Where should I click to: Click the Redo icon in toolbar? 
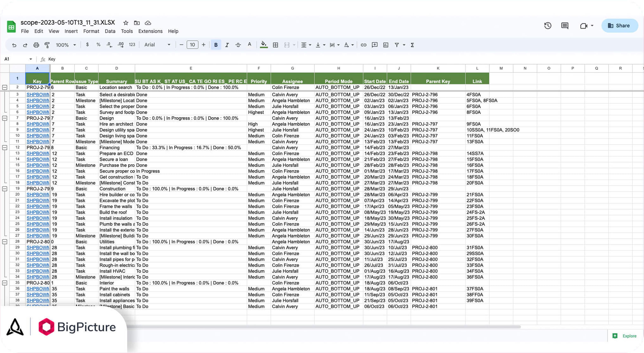pos(25,45)
